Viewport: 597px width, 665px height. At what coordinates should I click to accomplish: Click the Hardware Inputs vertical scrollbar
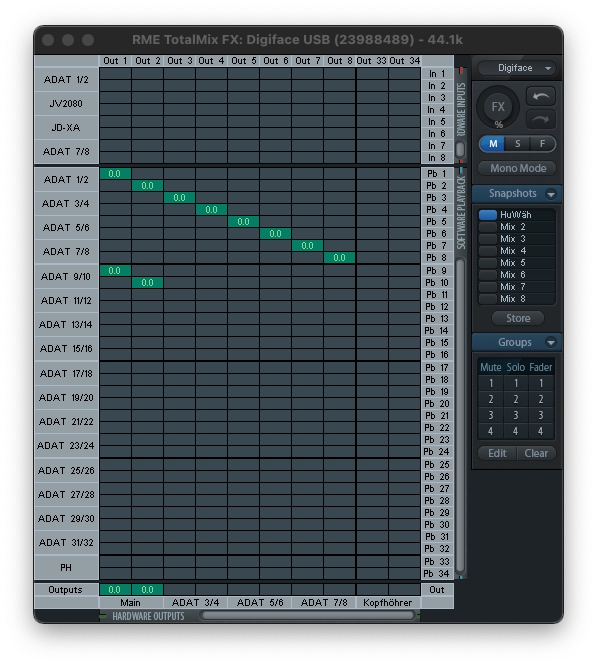[460, 149]
